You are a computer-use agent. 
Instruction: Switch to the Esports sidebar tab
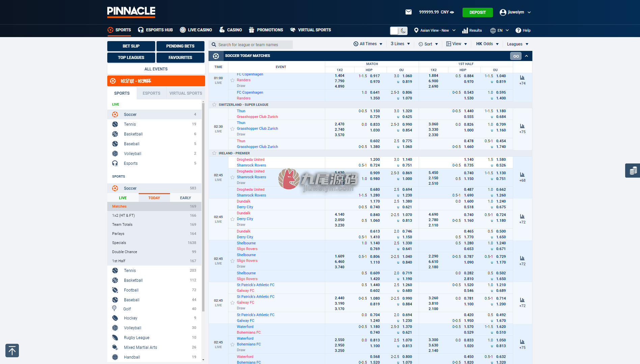pos(151,93)
